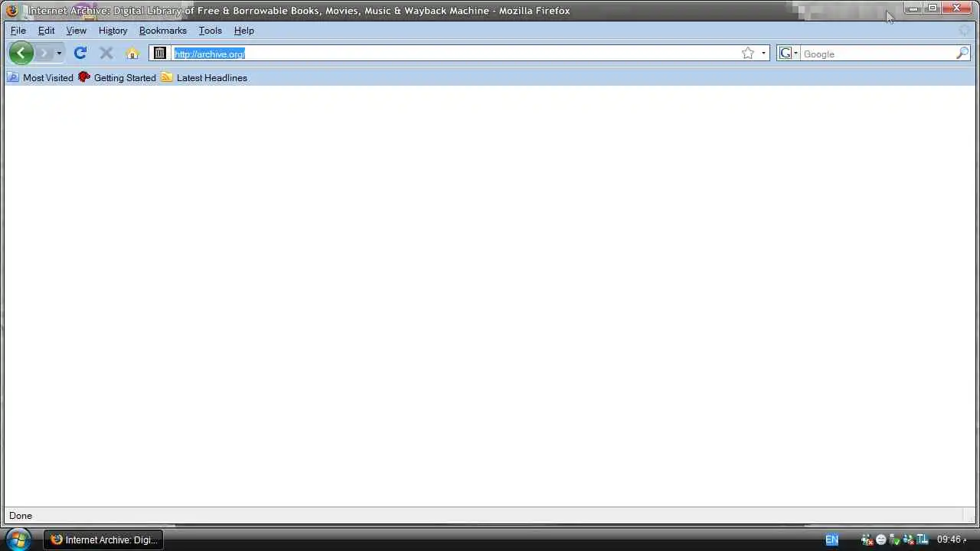Go back using the green Back arrow

[21, 53]
